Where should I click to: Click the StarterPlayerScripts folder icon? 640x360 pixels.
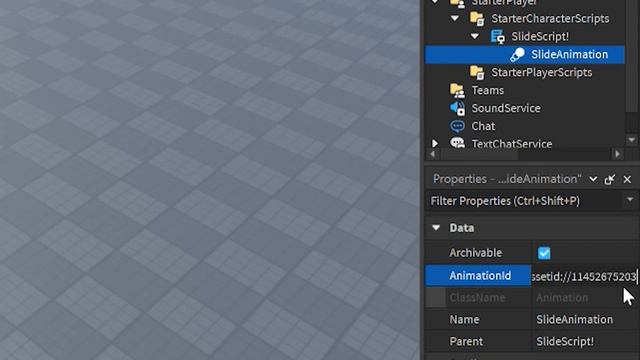coord(477,73)
